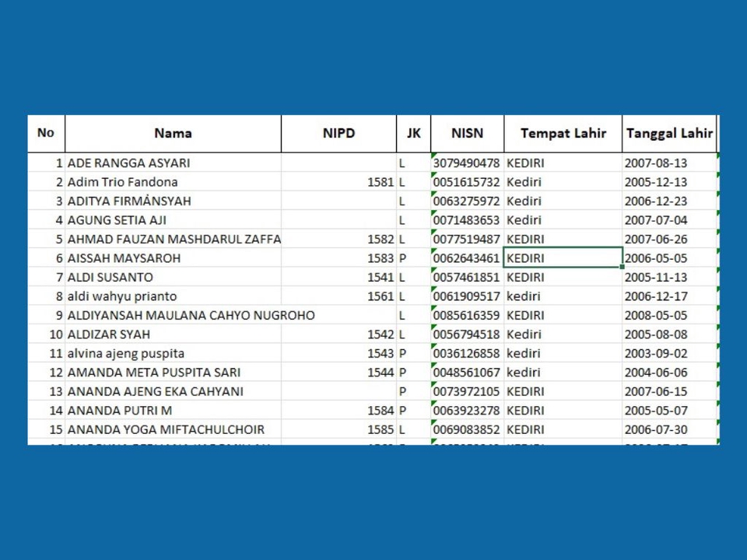Click the green error triangle on cell 0069083852
This screenshot has height=560, width=747.
431,423
